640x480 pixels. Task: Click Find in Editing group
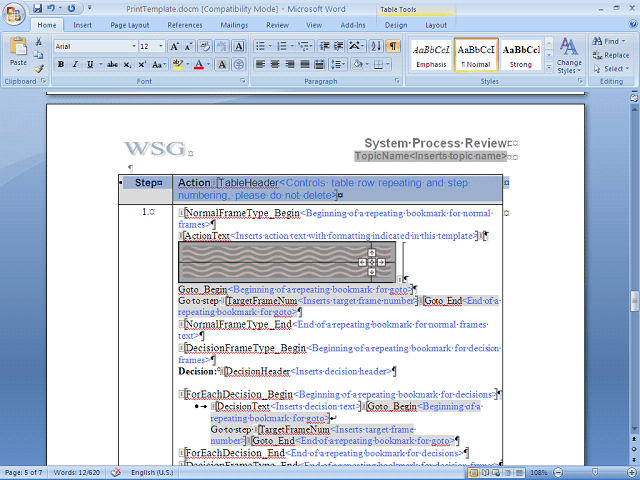609,41
